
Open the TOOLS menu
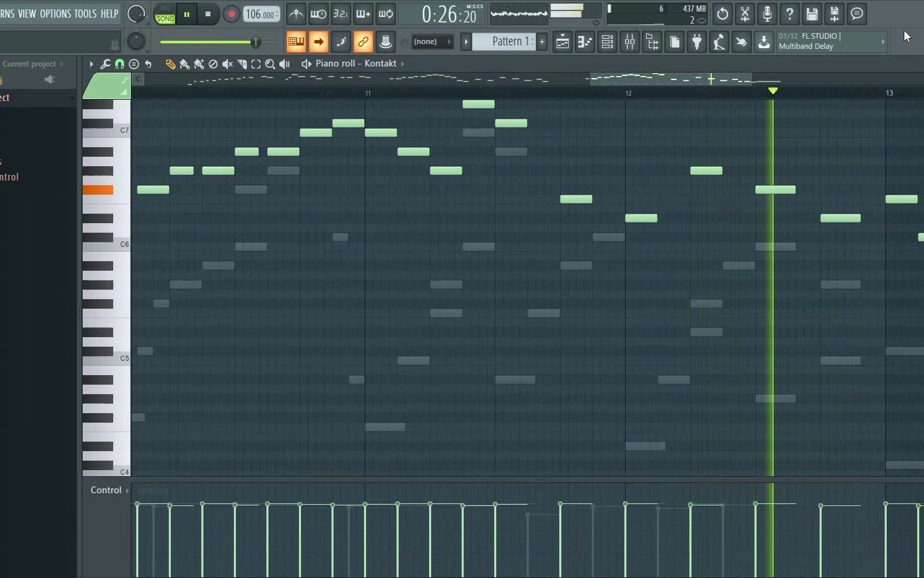click(85, 14)
